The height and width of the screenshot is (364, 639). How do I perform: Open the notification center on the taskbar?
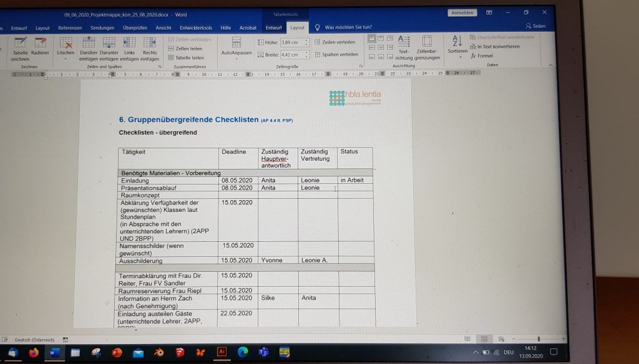pos(553,352)
